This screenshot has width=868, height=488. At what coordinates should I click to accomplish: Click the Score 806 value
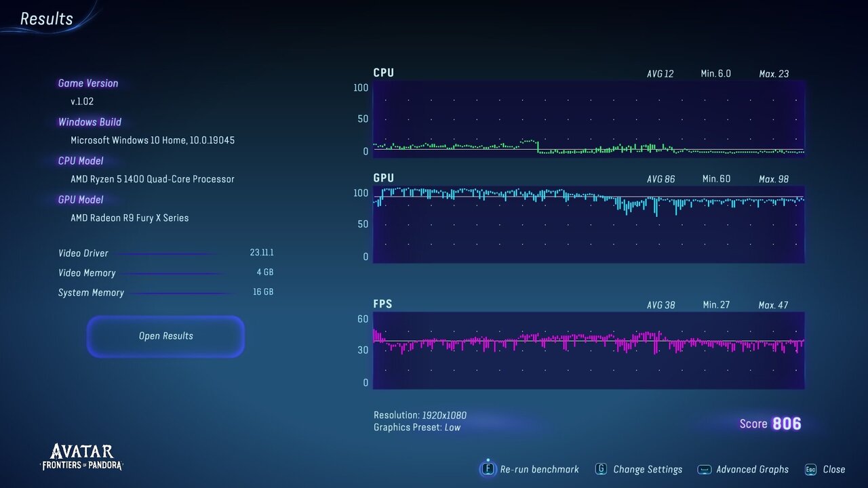(786, 424)
